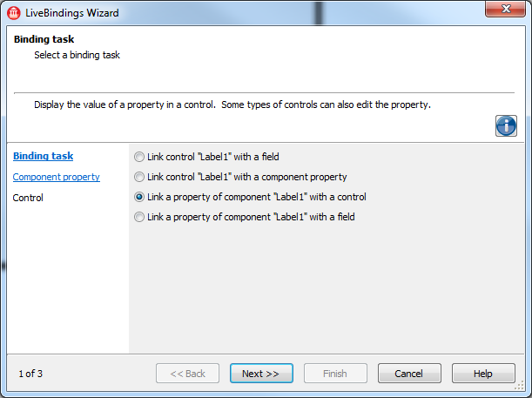Select Link a property of "Label1" with a control
Screen dimensions: 532x398
[x=250, y=197]
